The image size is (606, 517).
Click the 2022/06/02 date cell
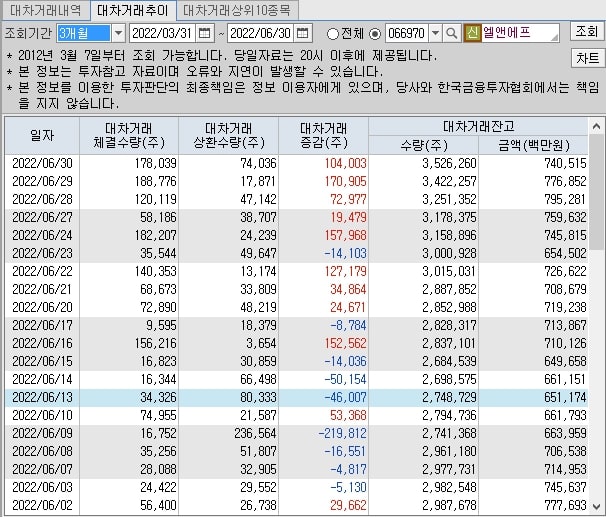pos(42,505)
